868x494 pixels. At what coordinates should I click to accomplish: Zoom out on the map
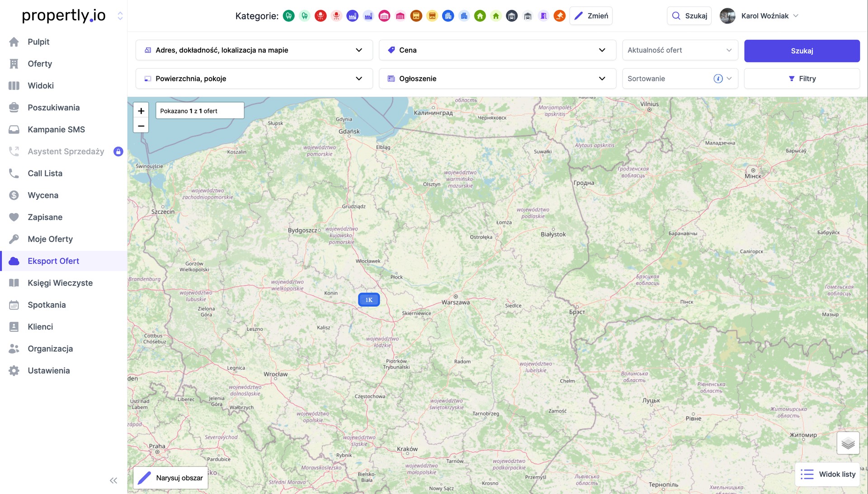141,126
